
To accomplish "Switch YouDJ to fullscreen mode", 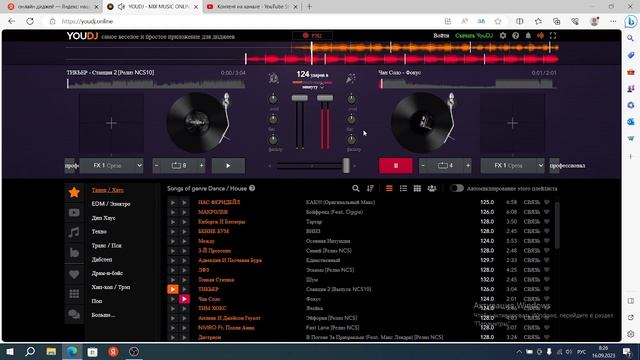I will coord(553,36).
